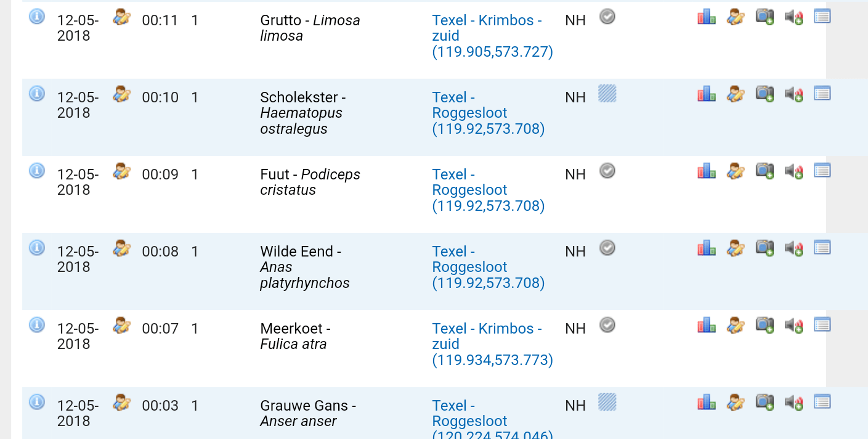Open statistics chart for the Grutto observation
Screen dimensions: 868x439
(706, 17)
